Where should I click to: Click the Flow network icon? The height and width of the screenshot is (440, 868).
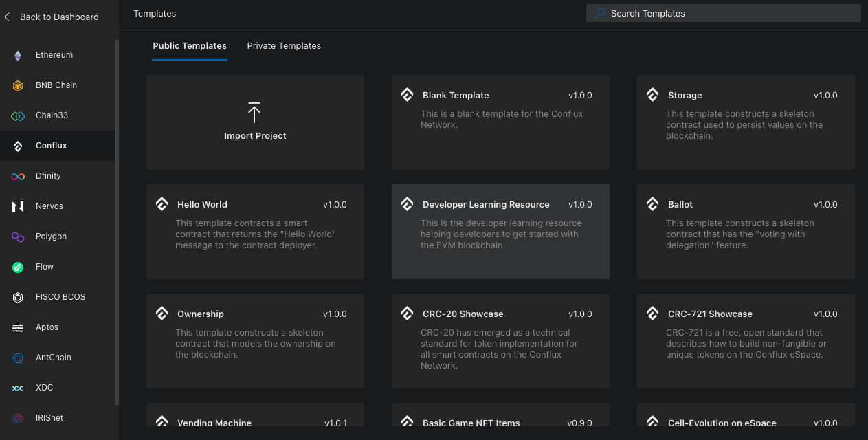click(x=18, y=267)
